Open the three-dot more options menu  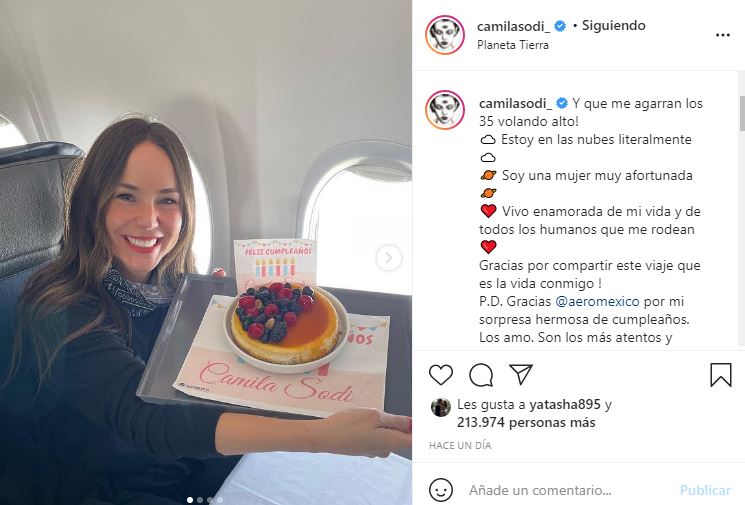click(x=723, y=35)
